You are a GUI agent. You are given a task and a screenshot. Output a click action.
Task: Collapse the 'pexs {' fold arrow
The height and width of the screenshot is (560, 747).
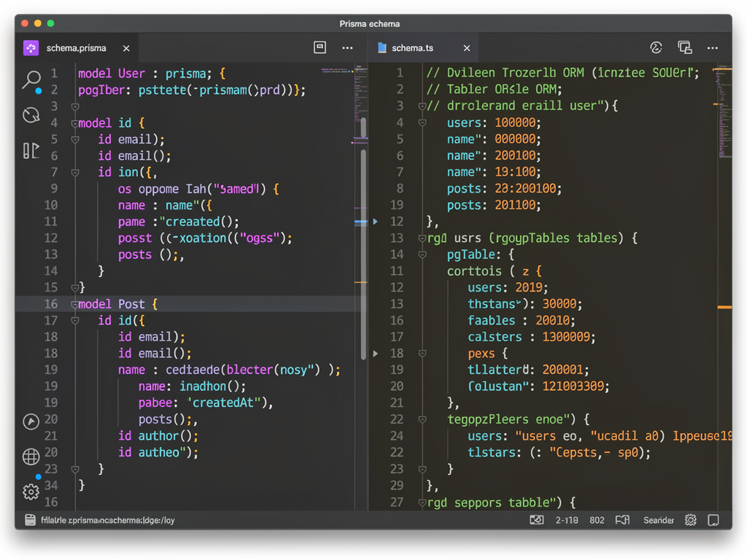[422, 354]
